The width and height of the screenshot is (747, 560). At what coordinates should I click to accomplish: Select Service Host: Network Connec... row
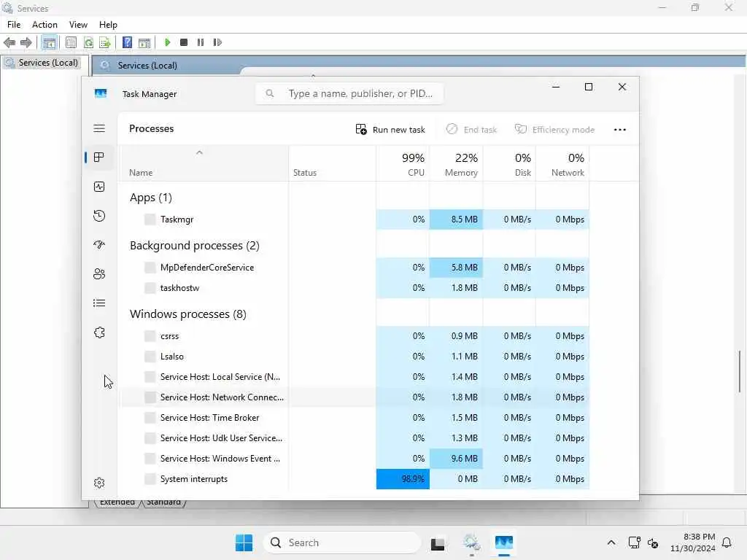pyautogui.click(x=355, y=397)
